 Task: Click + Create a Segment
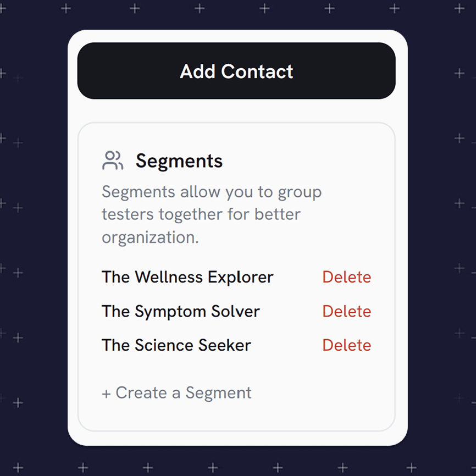pyautogui.click(x=176, y=393)
